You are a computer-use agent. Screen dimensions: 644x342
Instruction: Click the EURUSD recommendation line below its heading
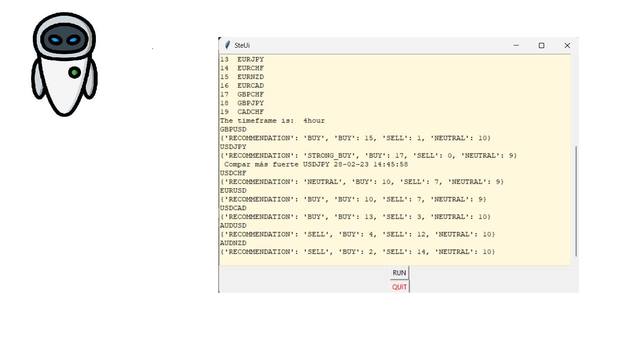tap(353, 199)
